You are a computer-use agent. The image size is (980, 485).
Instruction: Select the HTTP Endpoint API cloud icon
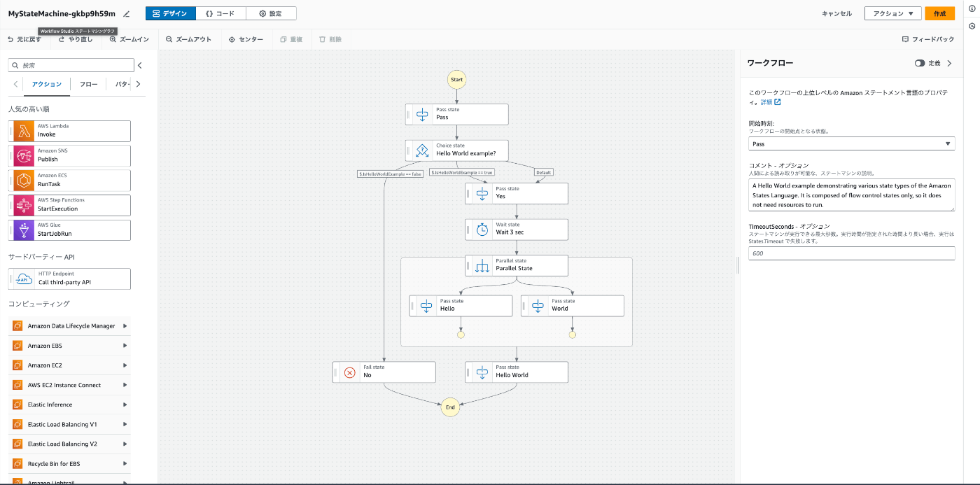coord(24,279)
